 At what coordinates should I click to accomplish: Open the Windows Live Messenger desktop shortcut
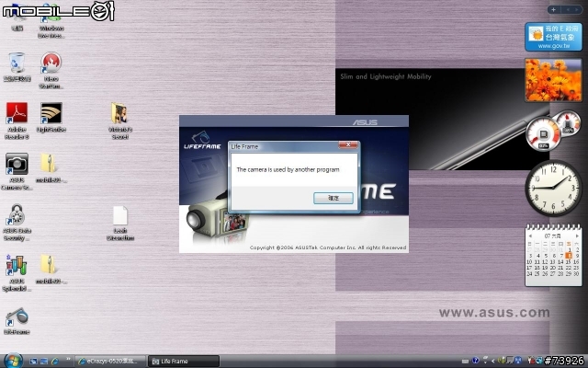51,20
